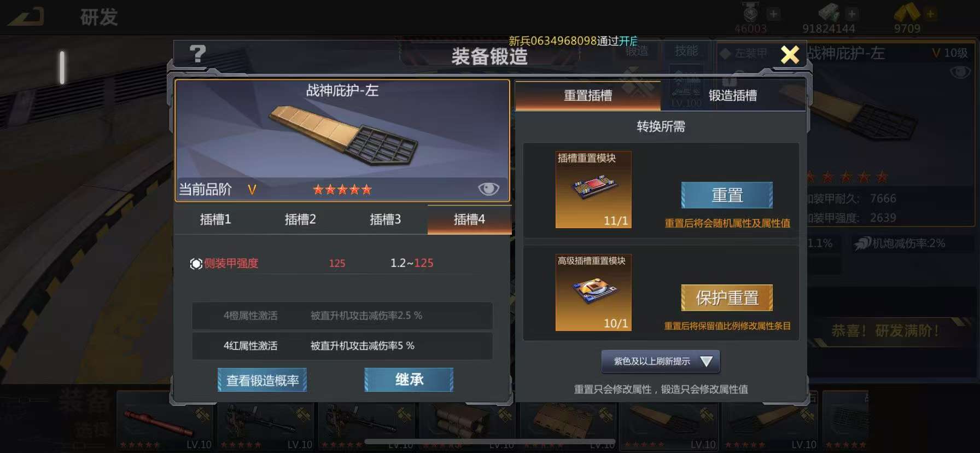
Task: Open the question mark help icon
Action: click(x=197, y=54)
